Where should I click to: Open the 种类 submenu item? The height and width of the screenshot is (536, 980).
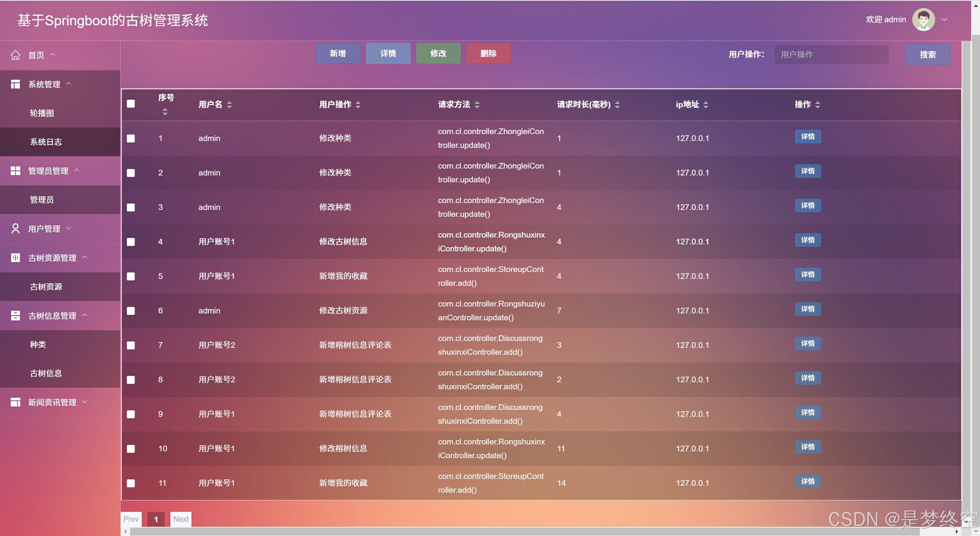click(x=60, y=345)
